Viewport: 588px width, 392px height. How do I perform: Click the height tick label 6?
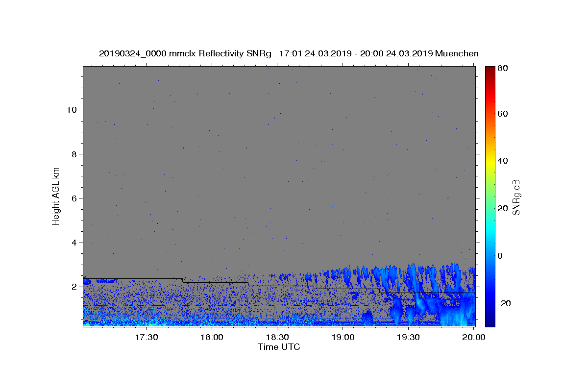point(74,198)
